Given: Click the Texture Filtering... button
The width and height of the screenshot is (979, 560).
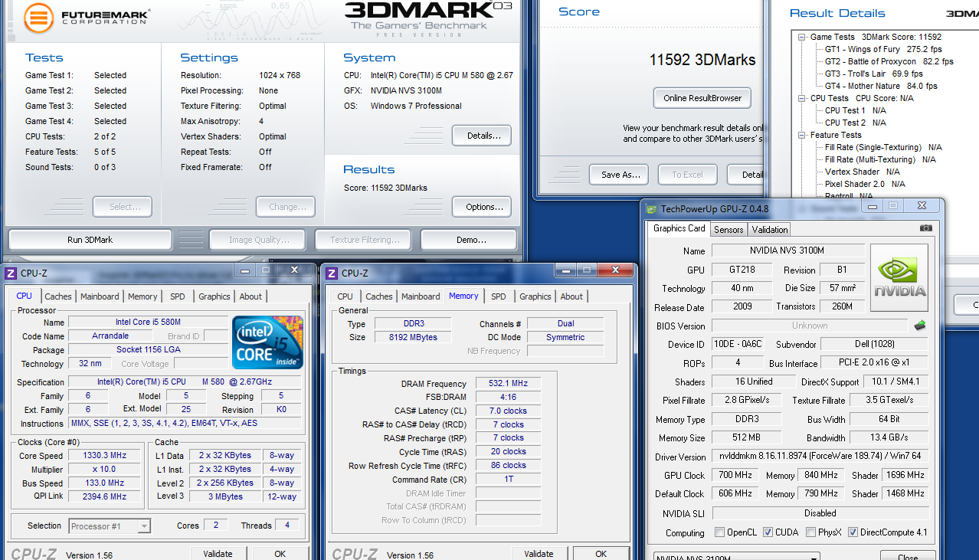Looking at the screenshot, I should [x=365, y=240].
